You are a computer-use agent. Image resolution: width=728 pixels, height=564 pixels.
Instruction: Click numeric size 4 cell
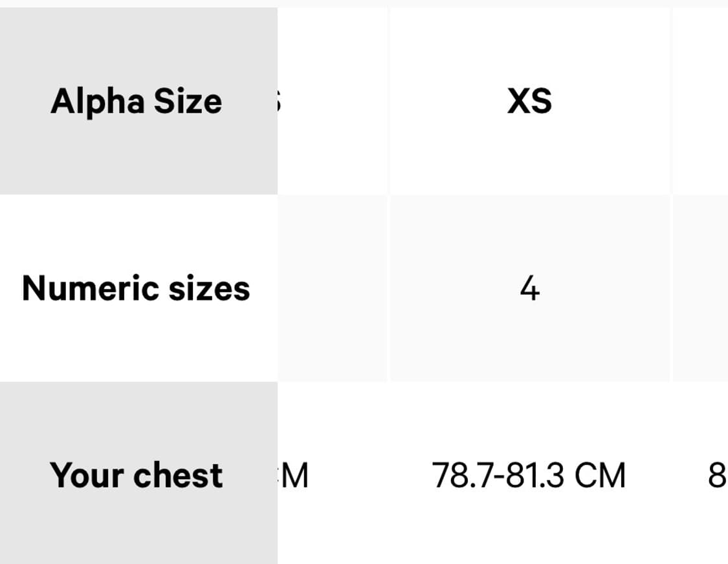pyautogui.click(x=529, y=288)
